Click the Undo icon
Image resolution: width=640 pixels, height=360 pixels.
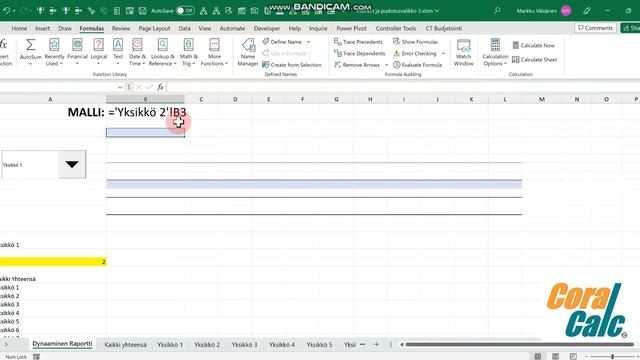pyautogui.click(x=7, y=11)
